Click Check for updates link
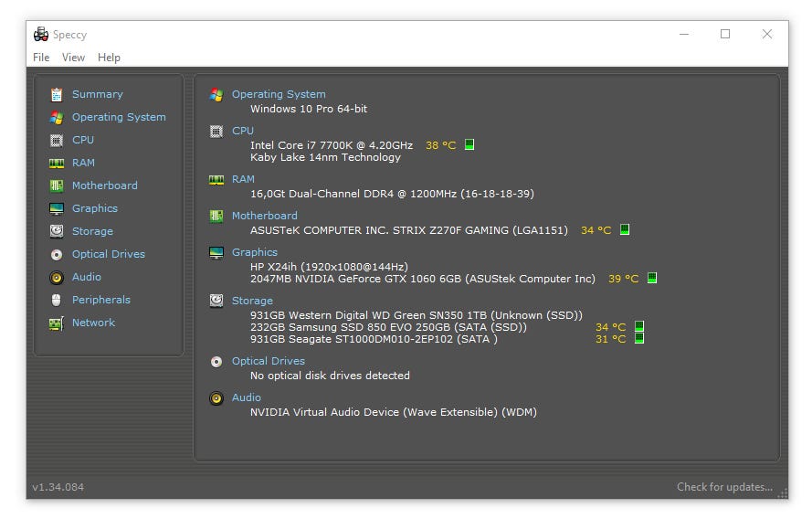The height and width of the screenshot is (519, 812). [724, 487]
